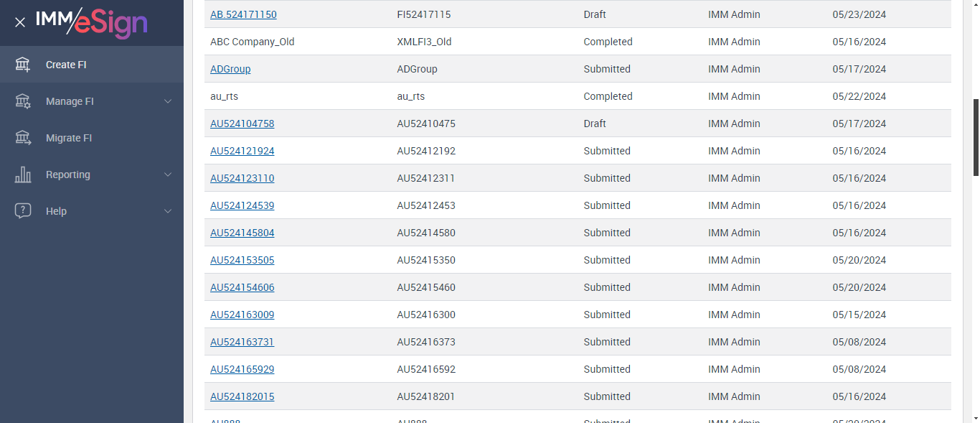Close sidebar using the X icon
The height and width of the screenshot is (423, 980).
point(20,22)
